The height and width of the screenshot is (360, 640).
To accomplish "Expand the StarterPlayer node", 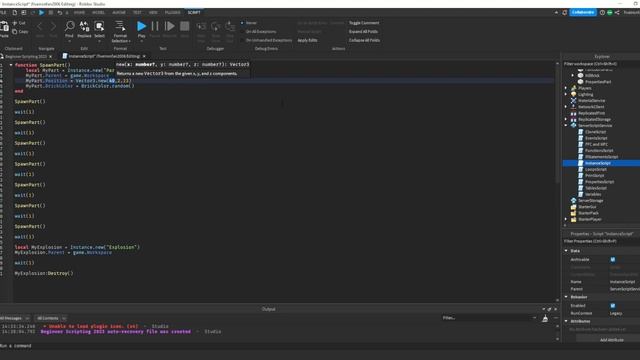I will coord(566,219).
